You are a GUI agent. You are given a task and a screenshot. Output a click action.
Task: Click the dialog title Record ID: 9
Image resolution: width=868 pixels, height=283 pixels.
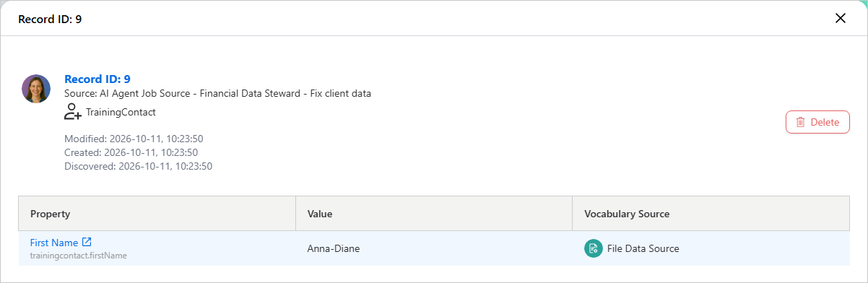point(50,19)
